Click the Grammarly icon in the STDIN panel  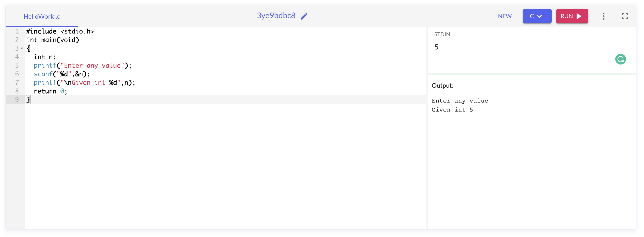pos(621,59)
